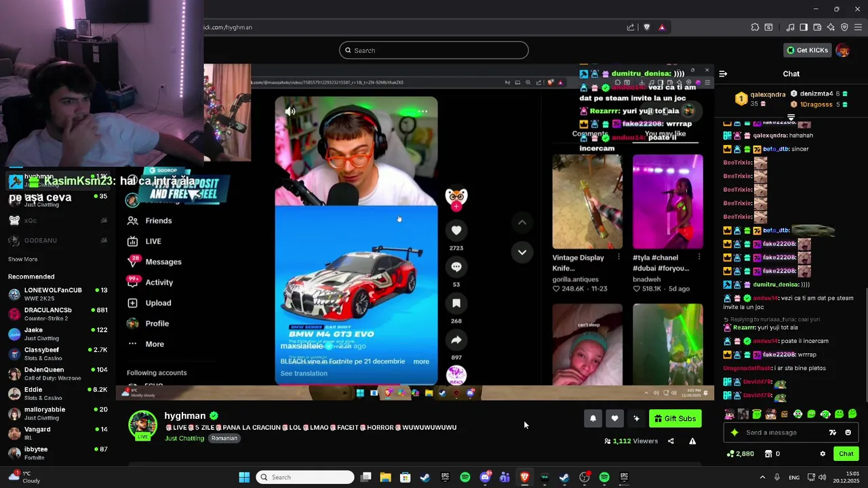The image size is (868, 488).
Task: Toggle TikTok video mute speaker icon
Action: pyautogui.click(x=290, y=111)
